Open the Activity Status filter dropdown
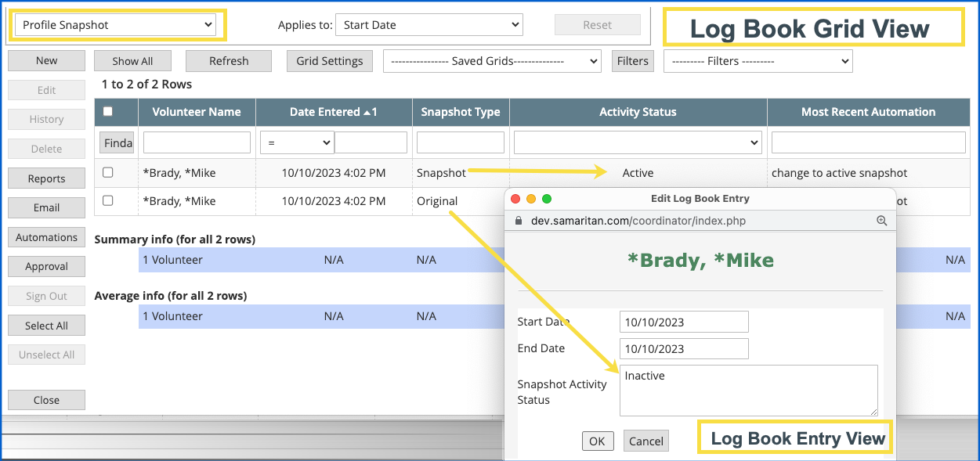Image resolution: width=980 pixels, height=461 pixels. tap(638, 142)
